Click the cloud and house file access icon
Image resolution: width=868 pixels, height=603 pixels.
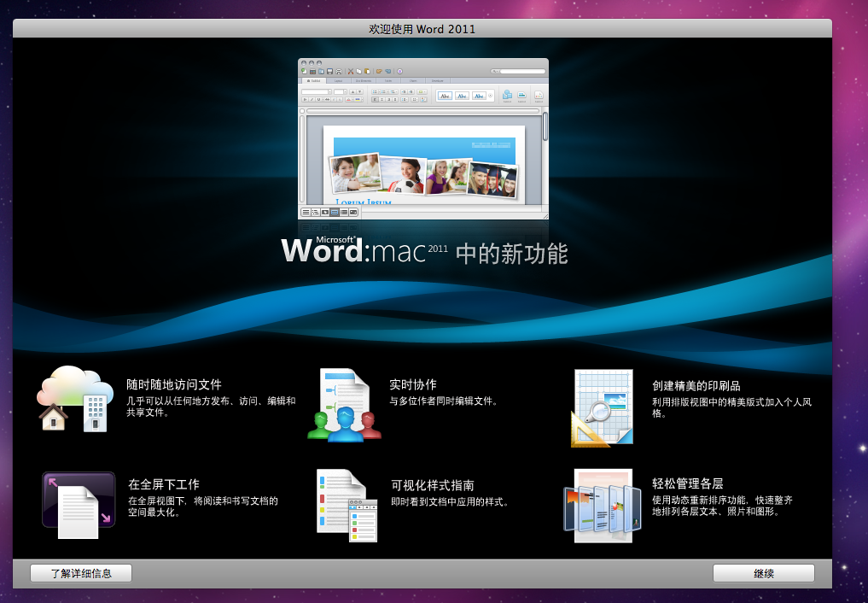75,399
